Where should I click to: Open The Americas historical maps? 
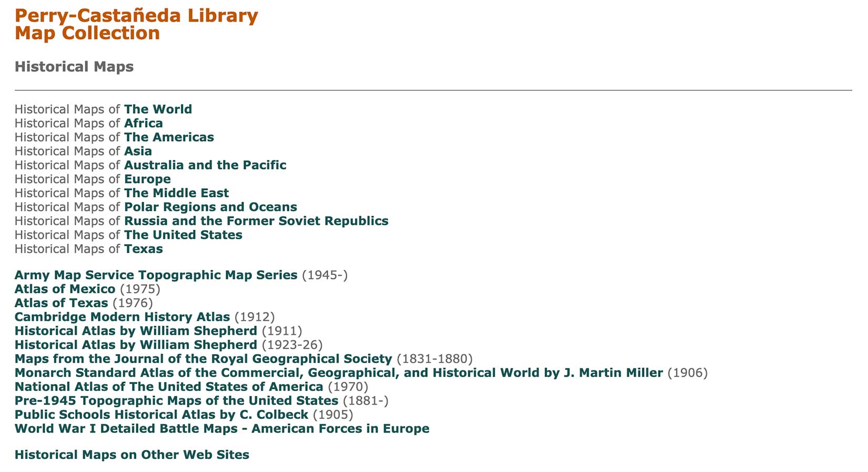(x=169, y=137)
